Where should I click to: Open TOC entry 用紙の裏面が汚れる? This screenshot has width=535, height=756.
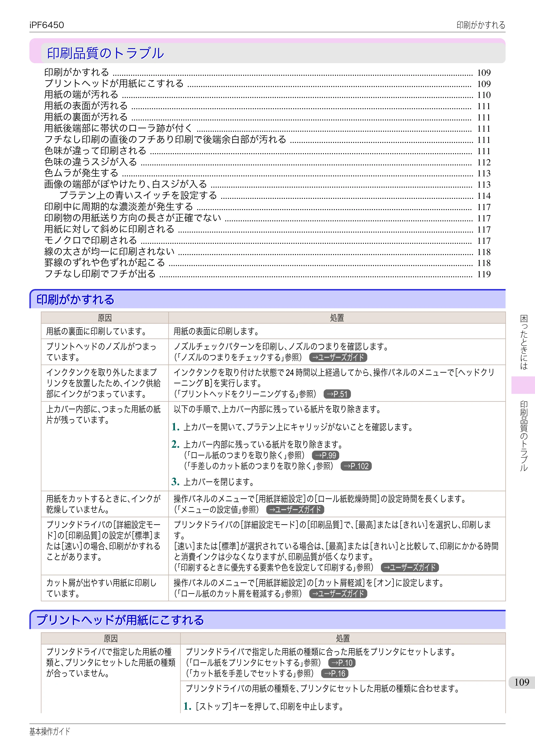coord(267,117)
